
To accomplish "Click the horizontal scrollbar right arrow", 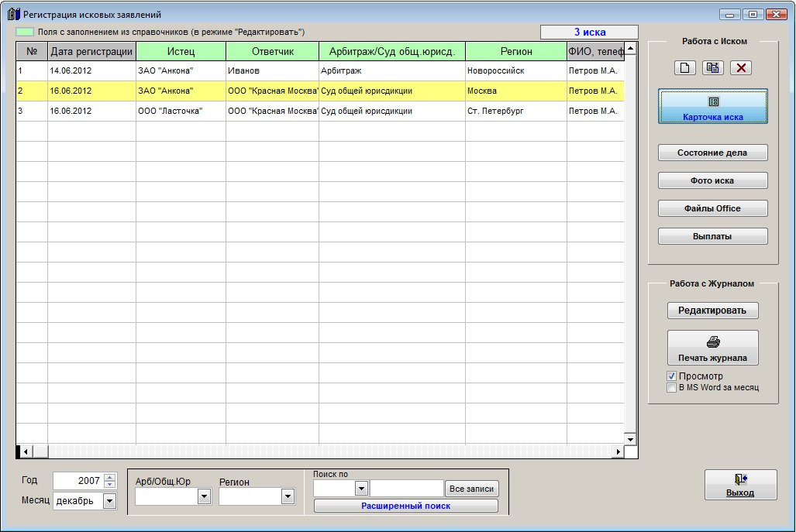I will click(619, 451).
